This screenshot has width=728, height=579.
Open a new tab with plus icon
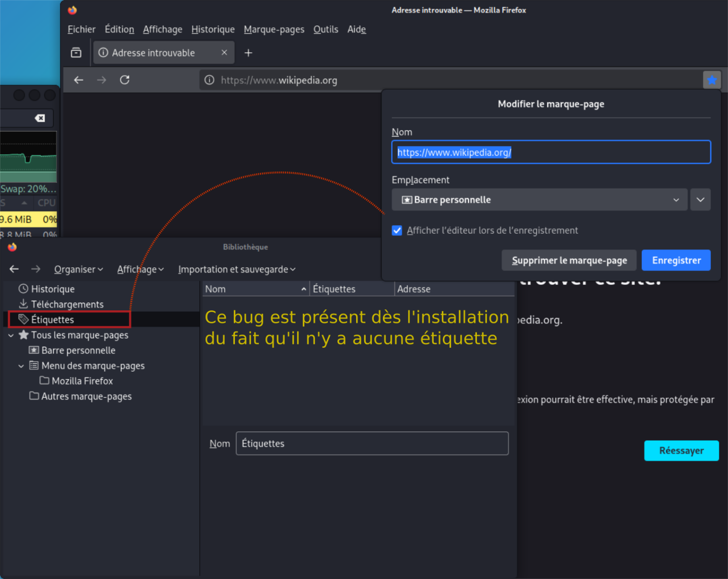tap(248, 53)
